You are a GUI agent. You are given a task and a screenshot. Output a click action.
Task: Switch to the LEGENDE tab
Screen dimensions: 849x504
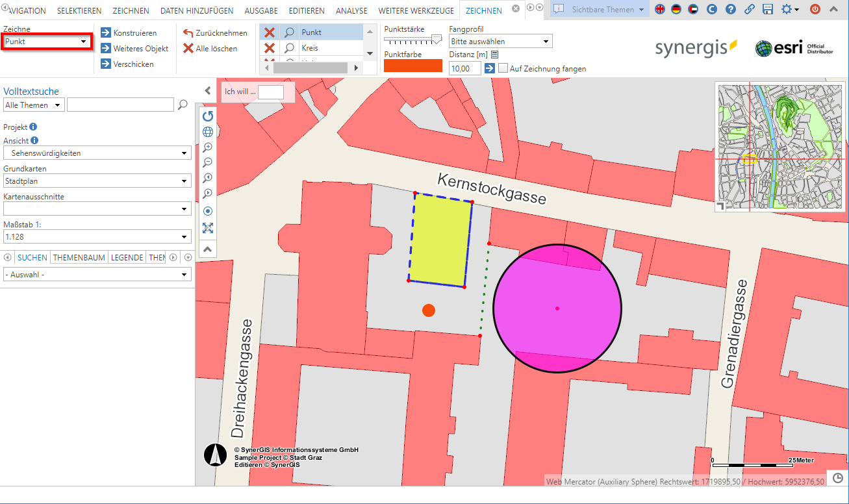pyautogui.click(x=127, y=258)
